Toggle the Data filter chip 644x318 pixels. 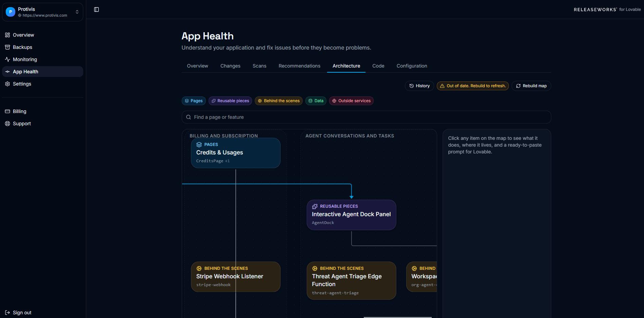point(316,101)
